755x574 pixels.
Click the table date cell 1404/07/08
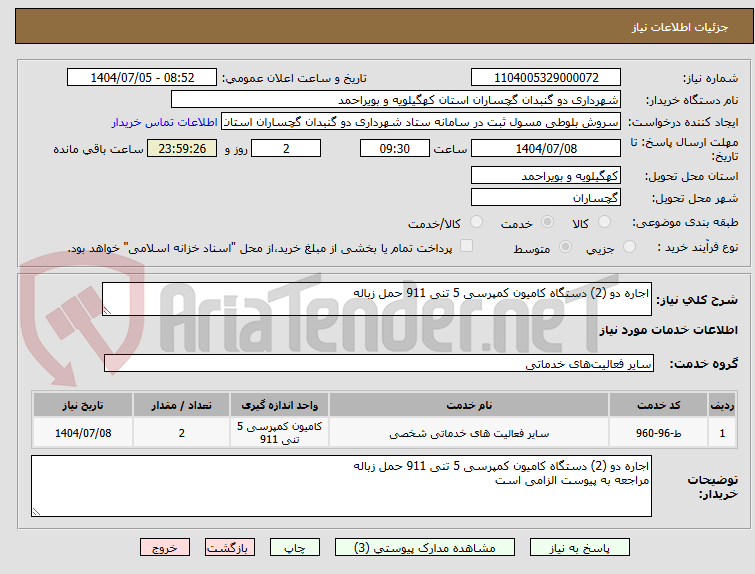coord(83,433)
